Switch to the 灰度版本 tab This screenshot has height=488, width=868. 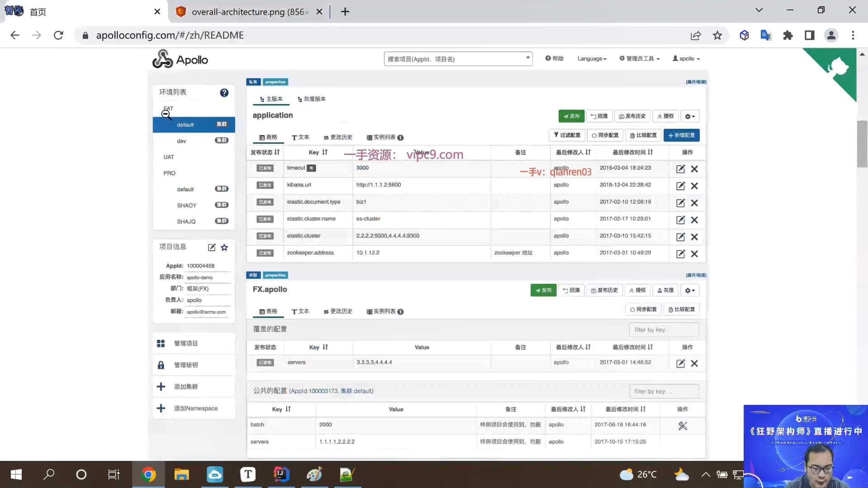pos(311,99)
